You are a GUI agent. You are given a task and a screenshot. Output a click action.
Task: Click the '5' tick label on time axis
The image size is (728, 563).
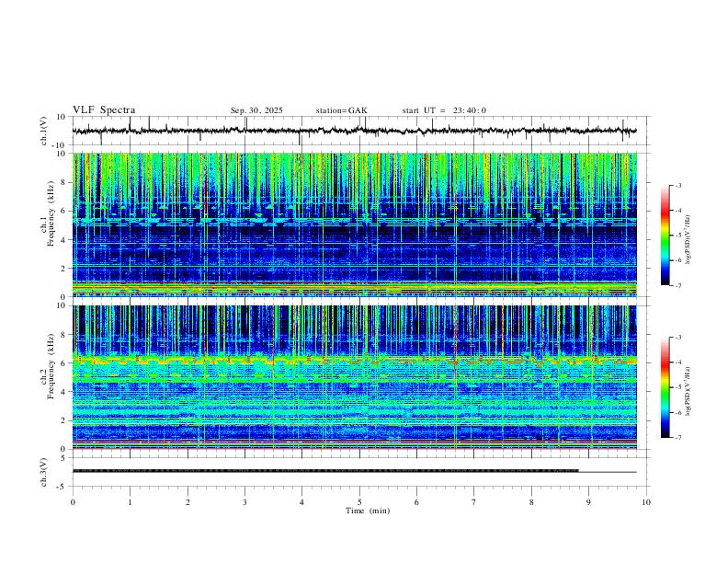coord(359,502)
